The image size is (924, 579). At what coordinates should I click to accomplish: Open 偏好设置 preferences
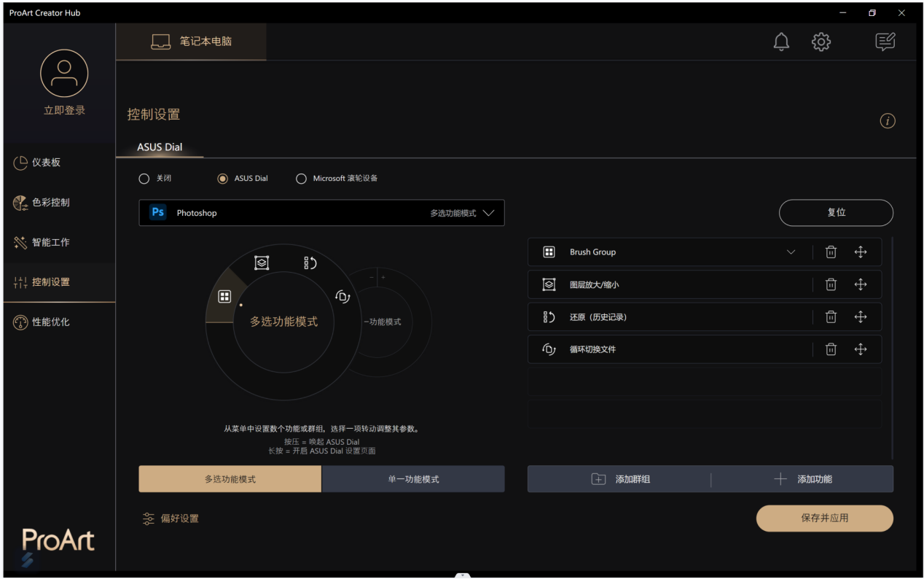pyautogui.click(x=171, y=518)
